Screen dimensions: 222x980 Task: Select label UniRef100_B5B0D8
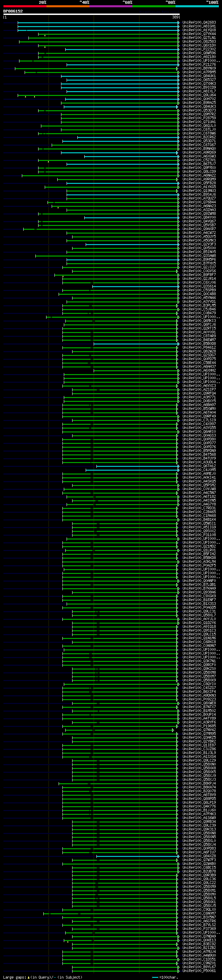click(199, 343)
